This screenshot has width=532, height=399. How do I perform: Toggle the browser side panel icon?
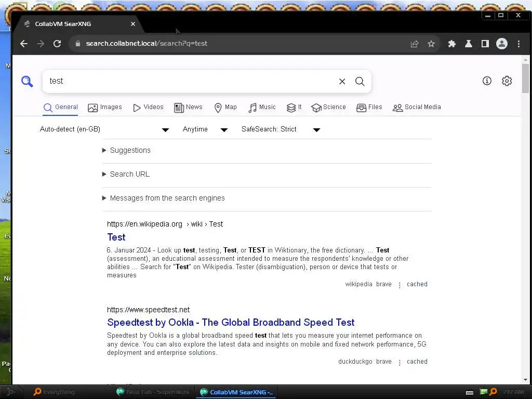pos(485,44)
